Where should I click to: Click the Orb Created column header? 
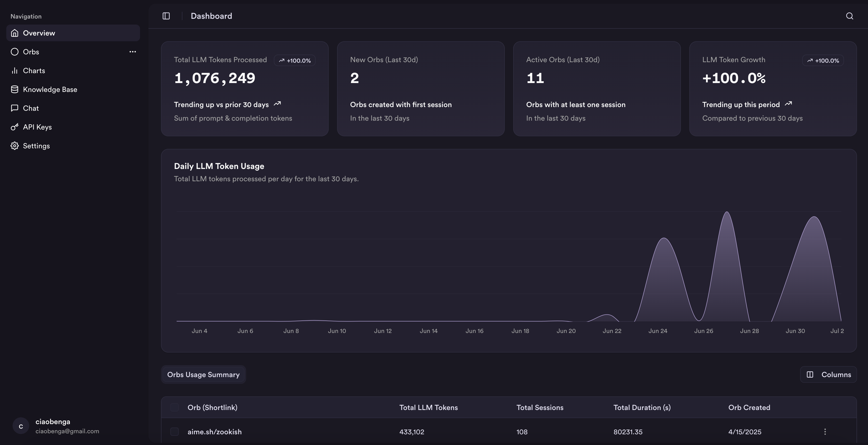[749, 407]
